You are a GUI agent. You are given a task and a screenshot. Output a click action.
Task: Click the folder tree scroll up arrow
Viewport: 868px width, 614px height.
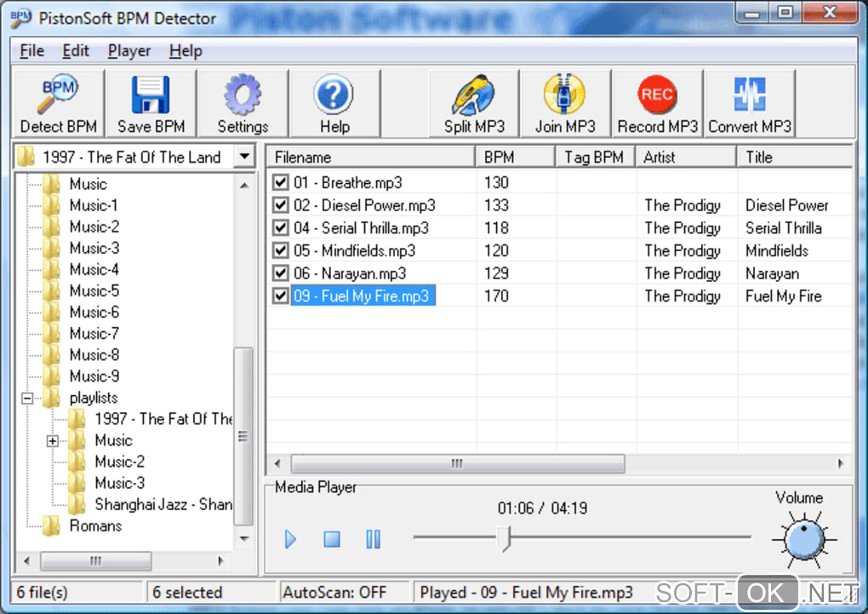pos(244,186)
